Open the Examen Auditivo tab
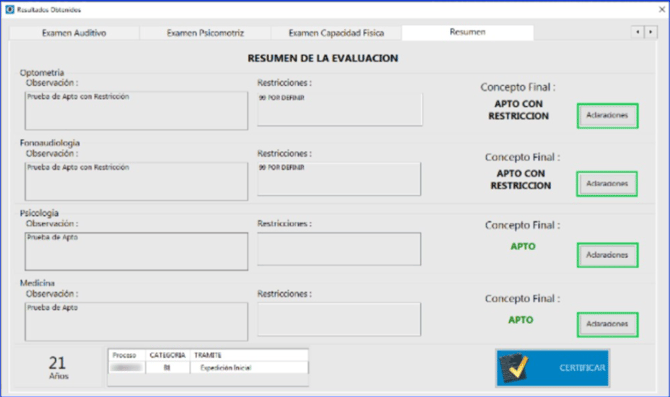670x397 pixels. (x=74, y=33)
